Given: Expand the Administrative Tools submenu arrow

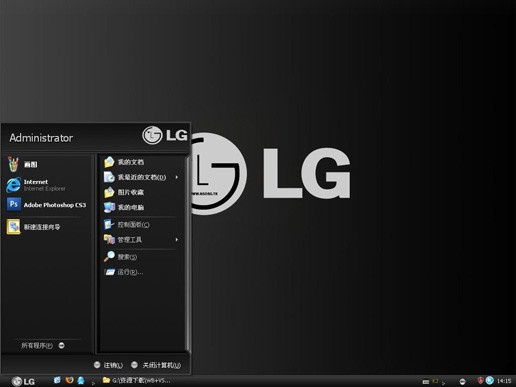Looking at the screenshot, I should [x=177, y=240].
